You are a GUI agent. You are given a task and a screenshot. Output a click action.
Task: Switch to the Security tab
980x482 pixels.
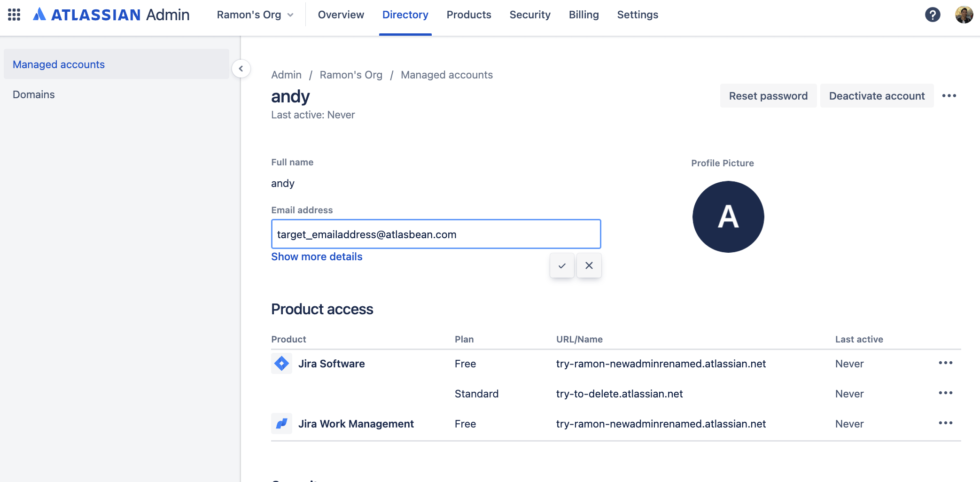pyautogui.click(x=530, y=15)
